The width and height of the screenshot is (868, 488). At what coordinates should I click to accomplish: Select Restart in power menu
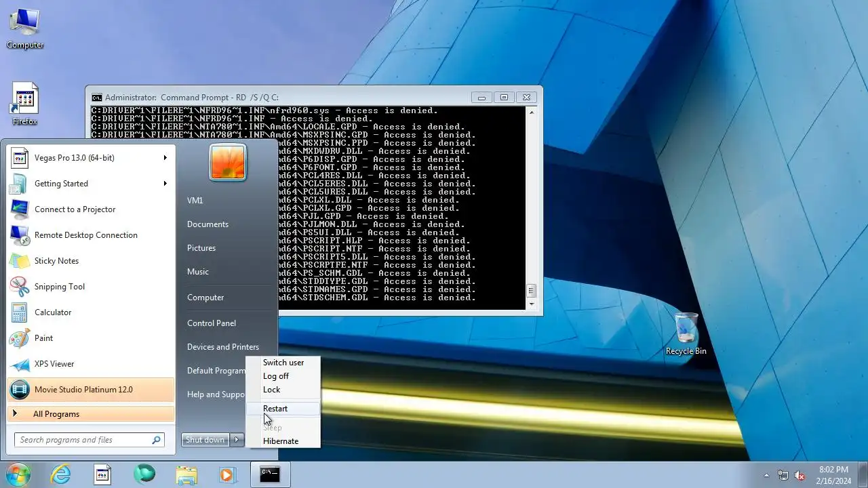[x=283, y=409]
